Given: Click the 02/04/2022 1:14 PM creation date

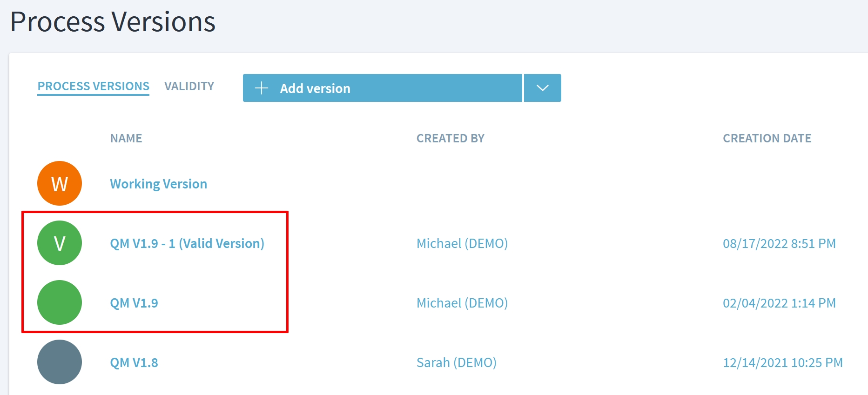Looking at the screenshot, I should (779, 303).
